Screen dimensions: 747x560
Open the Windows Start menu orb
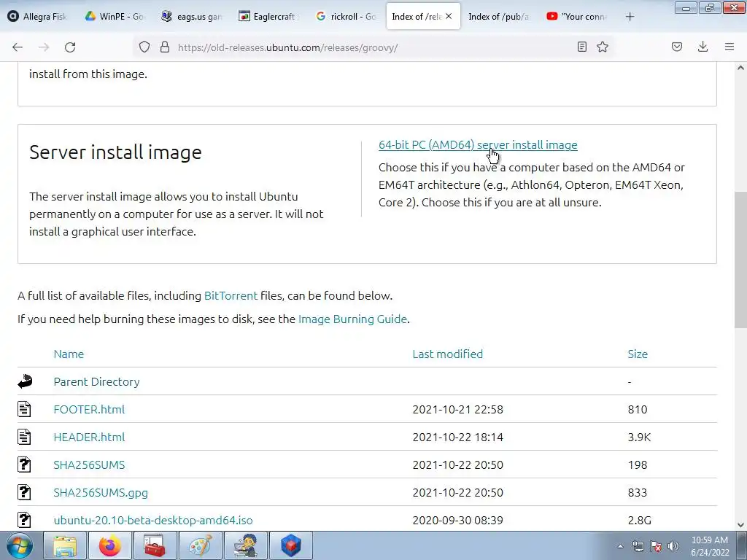20,545
